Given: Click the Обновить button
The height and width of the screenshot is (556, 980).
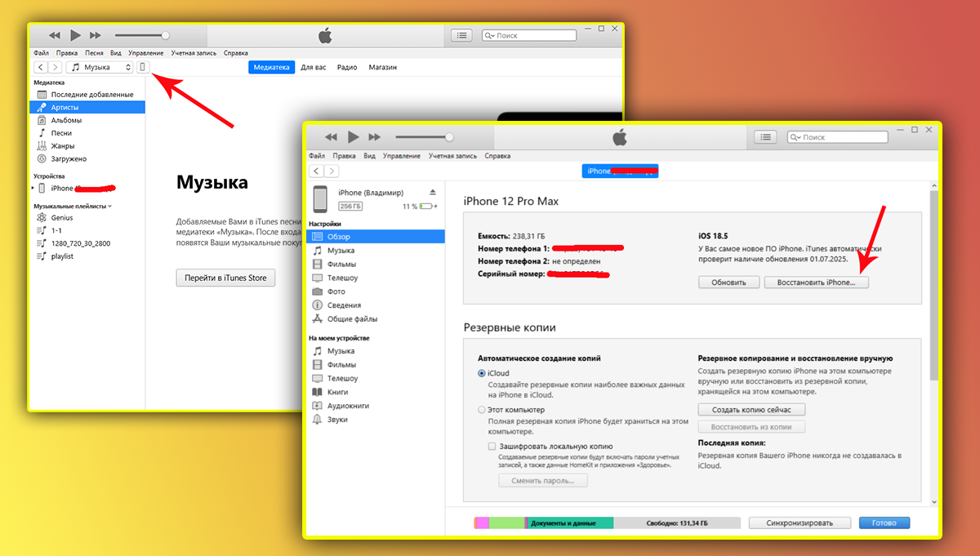Looking at the screenshot, I should coord(728,282).
